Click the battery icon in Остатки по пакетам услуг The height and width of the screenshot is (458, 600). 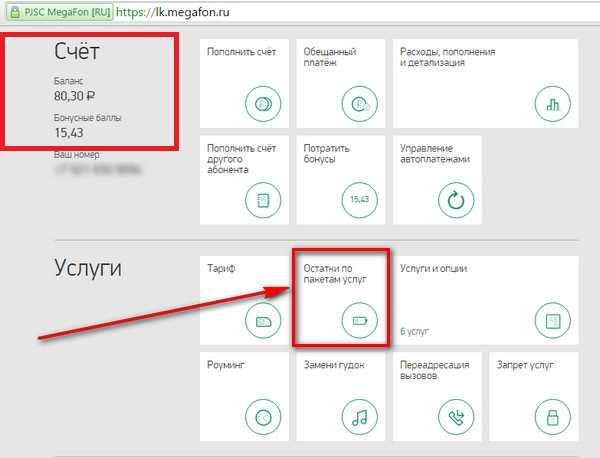(358, 320)
